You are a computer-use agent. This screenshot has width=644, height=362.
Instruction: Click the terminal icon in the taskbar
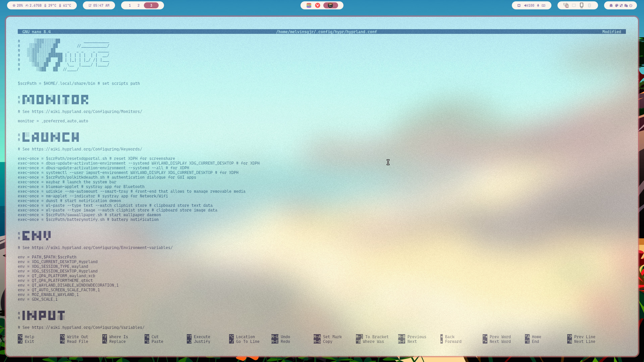330,5
